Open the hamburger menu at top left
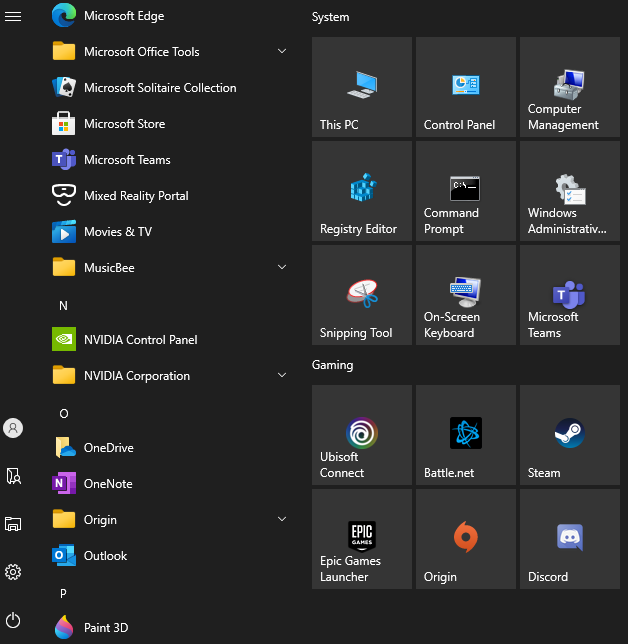The height and width of the screenshot is (644, 628). (x=13, y=16)
